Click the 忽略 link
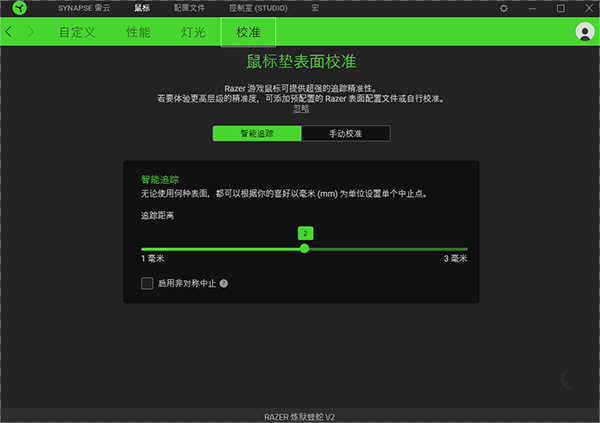 301,109
